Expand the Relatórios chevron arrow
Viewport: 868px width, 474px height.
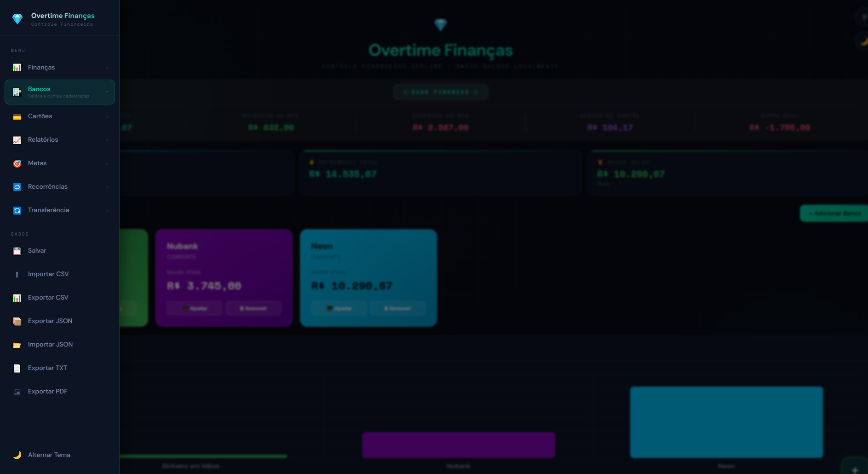[x=107, y=140]
